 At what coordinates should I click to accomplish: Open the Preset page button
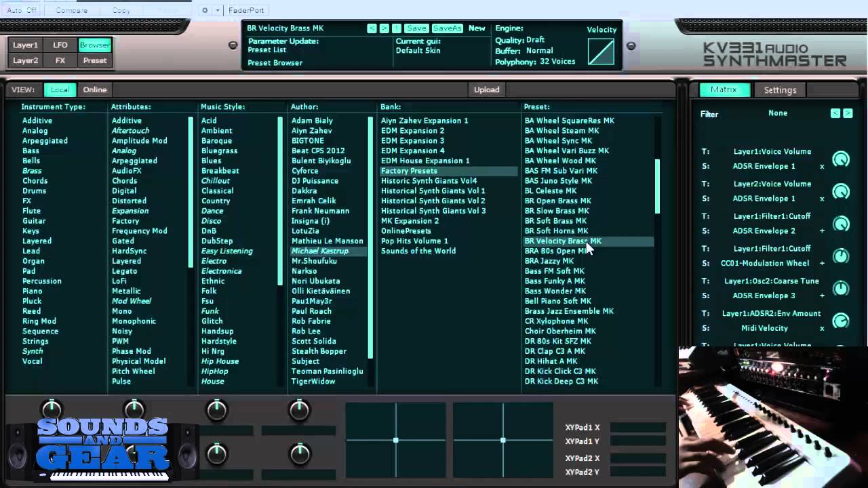point(95,60)
